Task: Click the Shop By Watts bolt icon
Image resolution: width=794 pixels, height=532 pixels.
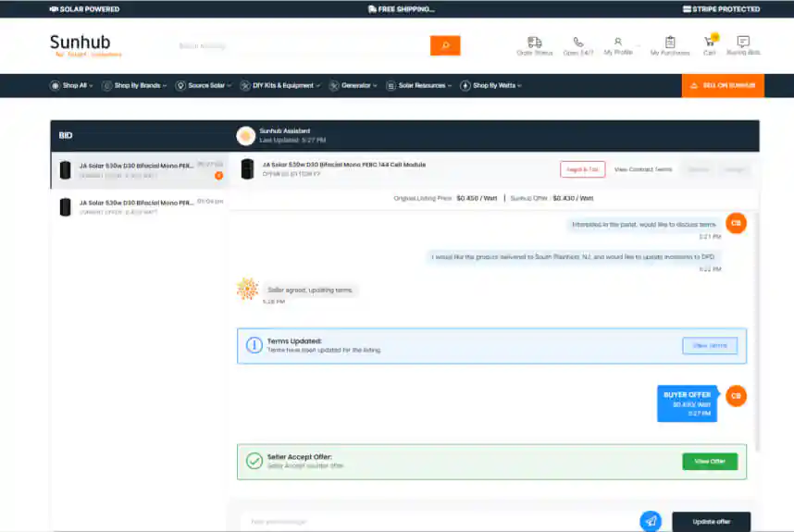Action: (x=465, y=85)
